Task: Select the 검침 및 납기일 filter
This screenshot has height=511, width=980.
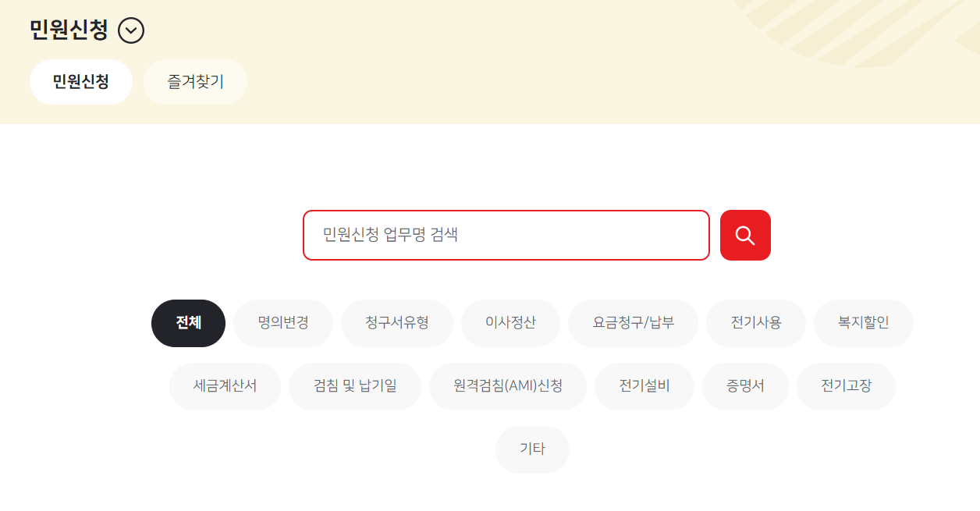Action: (355, 385)
